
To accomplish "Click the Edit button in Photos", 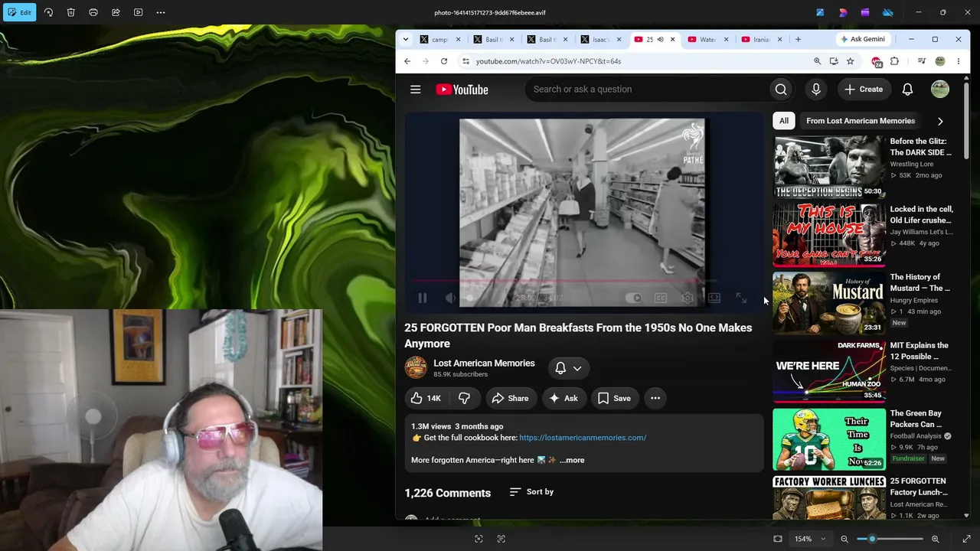I will pos(19,12).
